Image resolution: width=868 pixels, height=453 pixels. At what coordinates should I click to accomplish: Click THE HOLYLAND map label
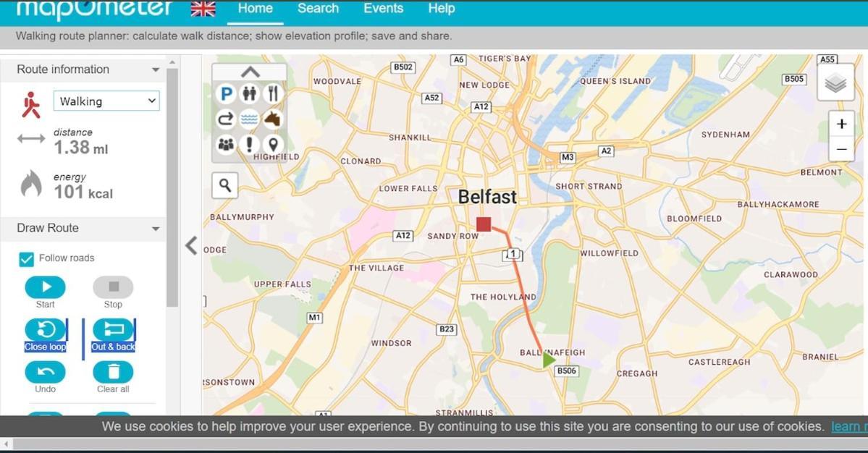[x=503, y=297]
